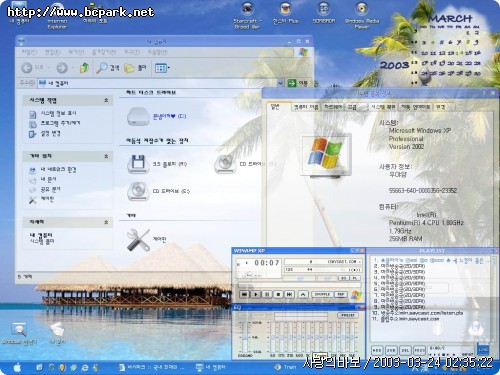Click the green Go arrow beside address bar
The image size is (500, 375).
click(x=292, y=83)
